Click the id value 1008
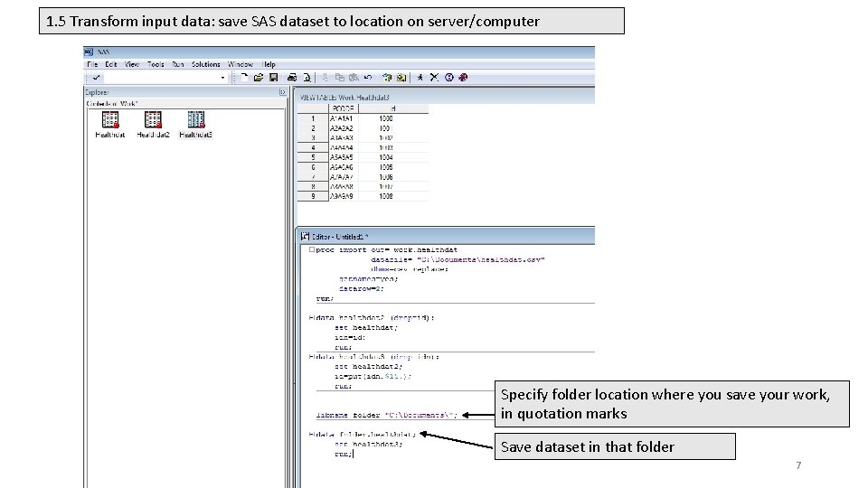This screenshot has height=488, width=868. tap(386, 196)
